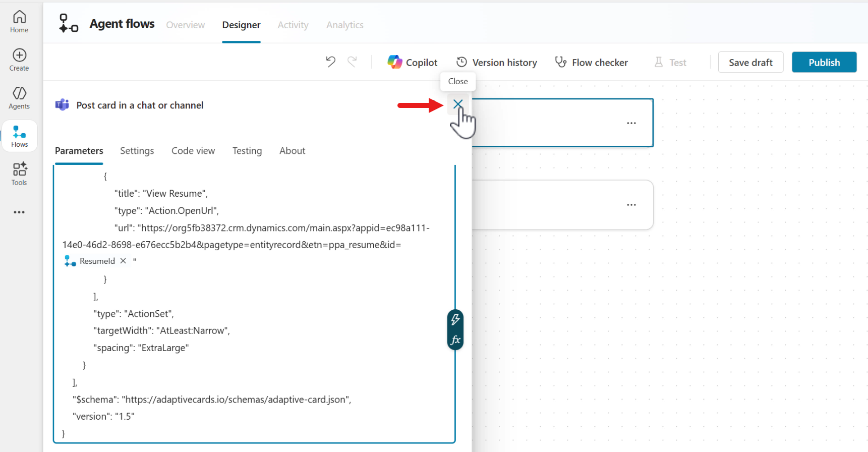Image resolution: width=868 pixels, height=452 pixels.
Task: Switch to the Code view tab
Action: coord(193,151)
